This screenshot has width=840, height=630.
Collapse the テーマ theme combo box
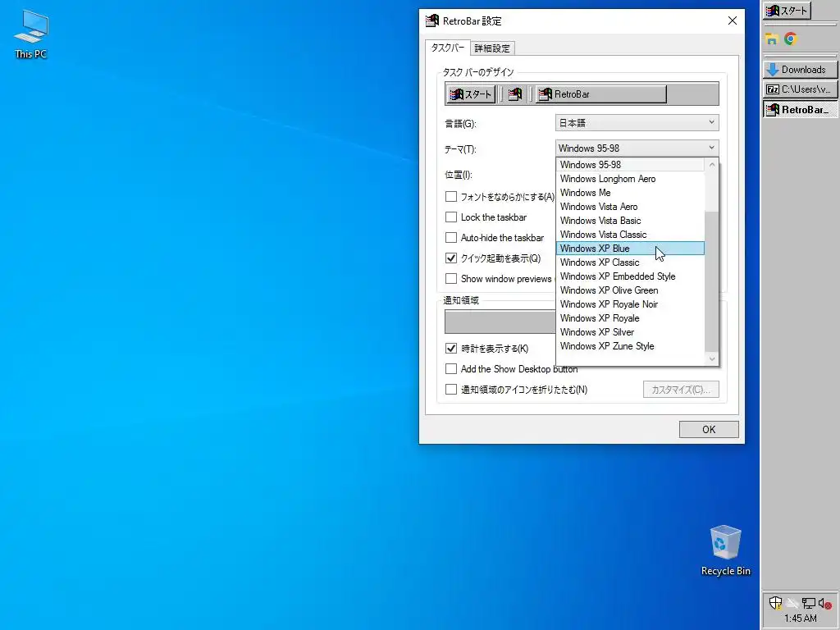click(x=637, y=148)
